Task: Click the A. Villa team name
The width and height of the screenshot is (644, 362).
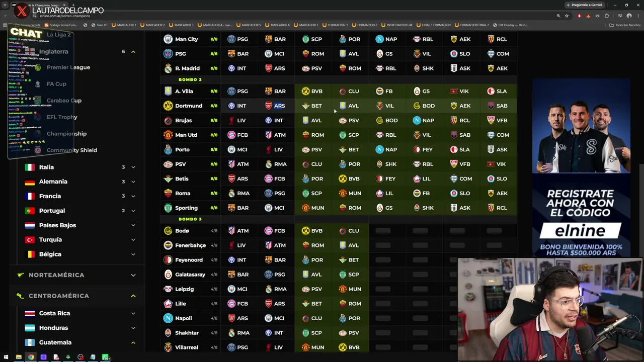Action: tap(184, 91)
